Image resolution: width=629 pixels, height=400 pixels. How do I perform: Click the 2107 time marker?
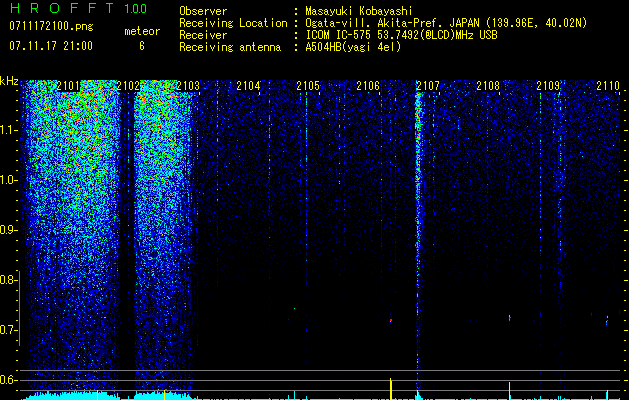[x=428, y=86]
